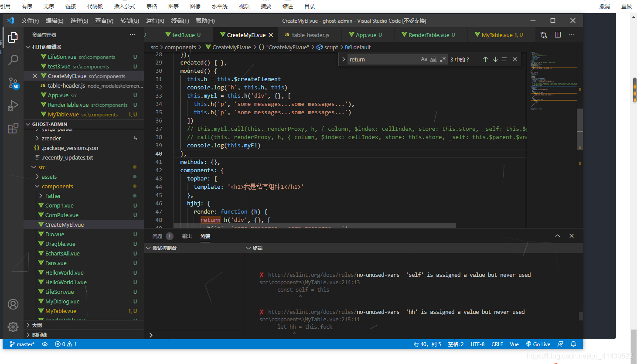This screenshot has width=637, height=364.
Task: Click the find input containing 'return'
Action: pyautogui.click(x=384, y=59)
